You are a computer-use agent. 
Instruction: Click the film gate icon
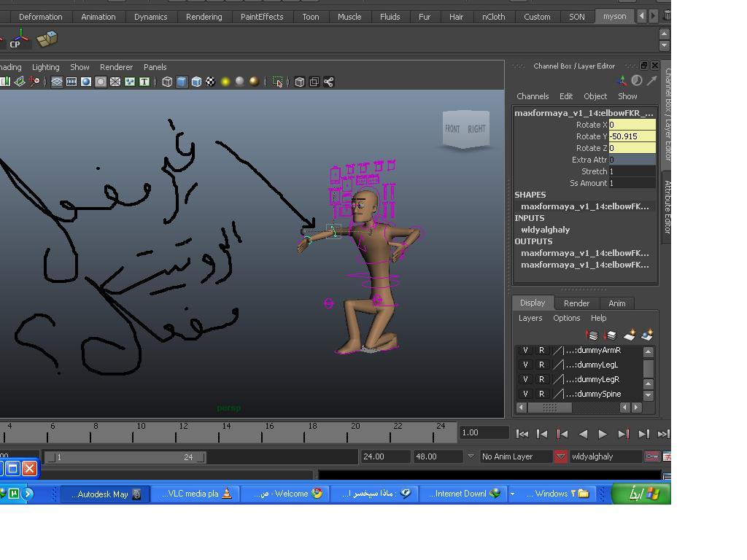pyautogui.click(x=71, y=82)
